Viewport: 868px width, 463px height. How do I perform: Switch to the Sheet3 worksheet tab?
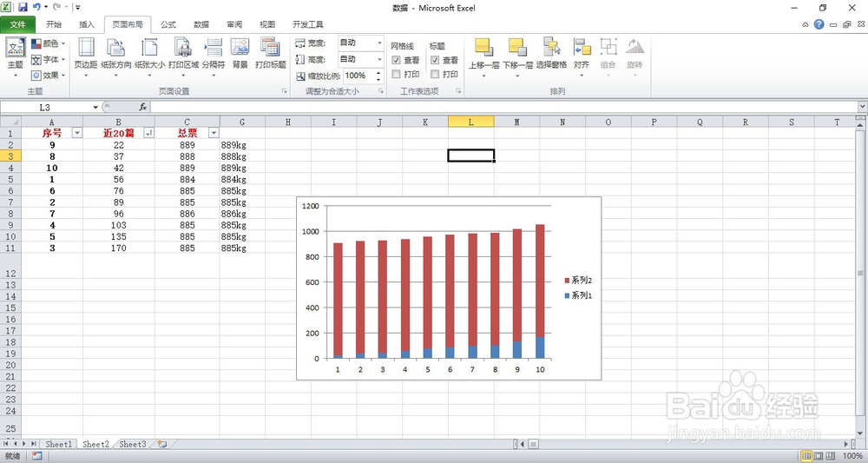(133, 444)
